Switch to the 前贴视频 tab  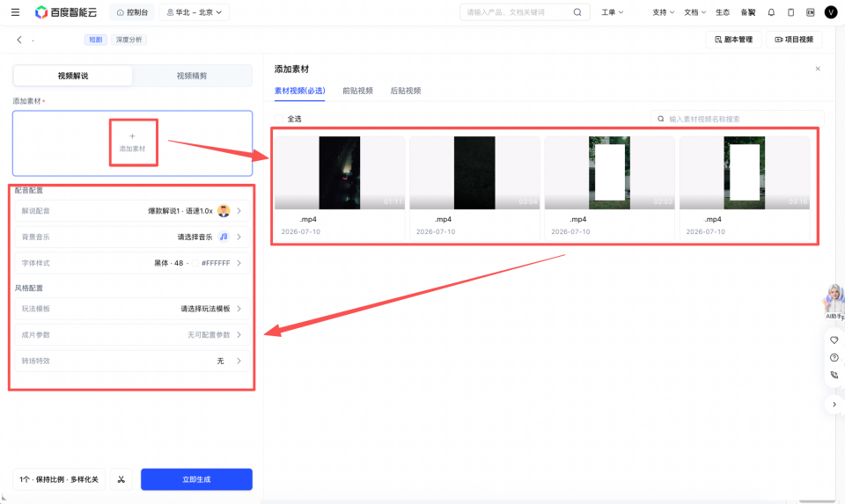click(x=358, y=91)
